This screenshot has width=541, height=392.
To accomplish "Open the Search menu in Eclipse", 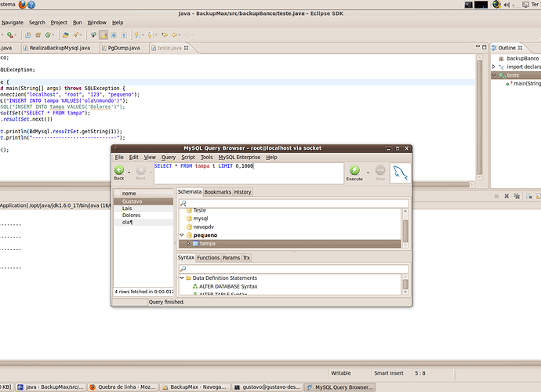I will 37,23.
